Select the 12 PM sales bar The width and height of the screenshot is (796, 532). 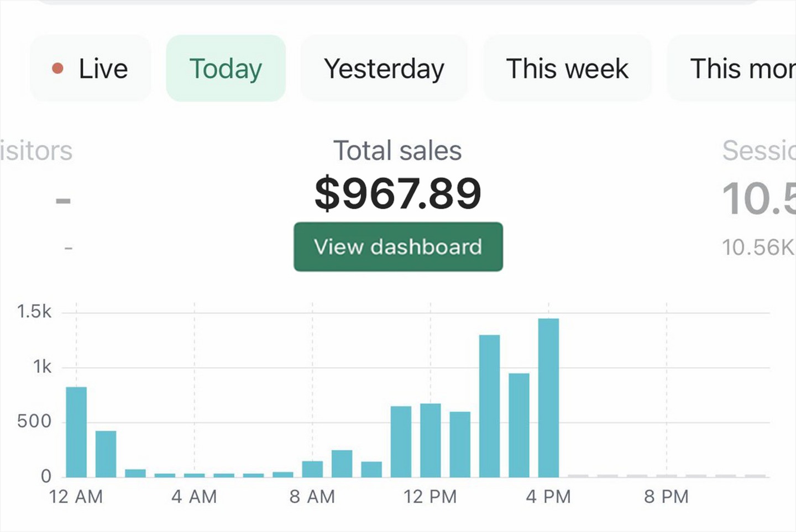431,440
